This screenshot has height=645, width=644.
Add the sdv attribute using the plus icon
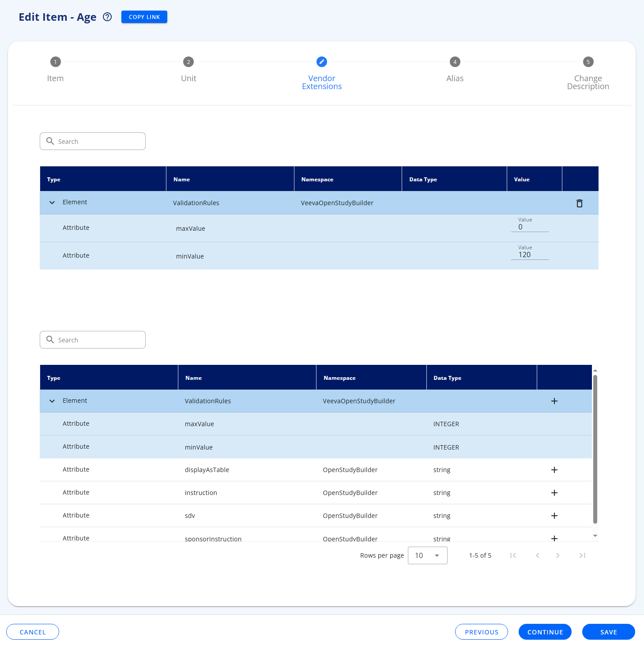(x=554, y=516)
